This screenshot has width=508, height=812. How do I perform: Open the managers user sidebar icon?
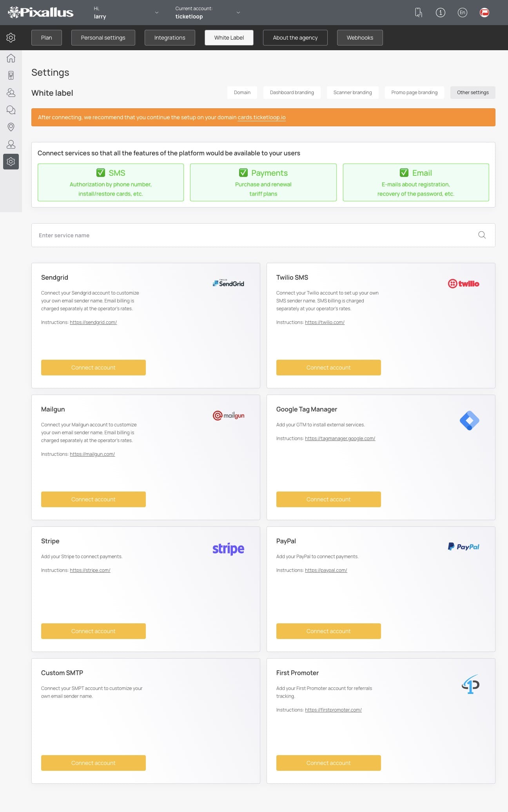coord(11,144)
